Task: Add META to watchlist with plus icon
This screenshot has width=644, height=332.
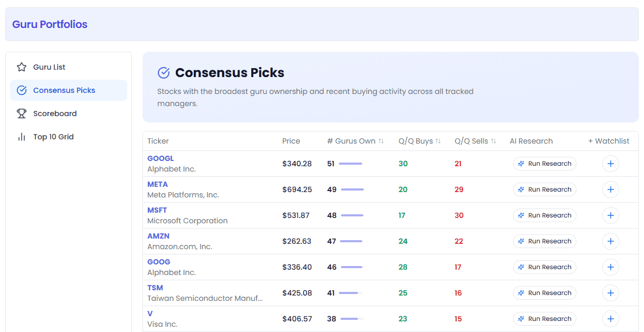Action: (611, 189)
